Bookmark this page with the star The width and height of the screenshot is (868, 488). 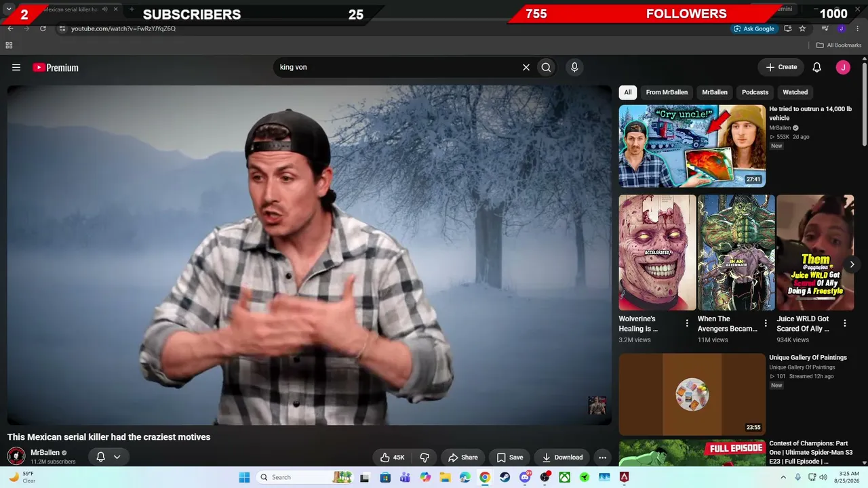(803, 28)
